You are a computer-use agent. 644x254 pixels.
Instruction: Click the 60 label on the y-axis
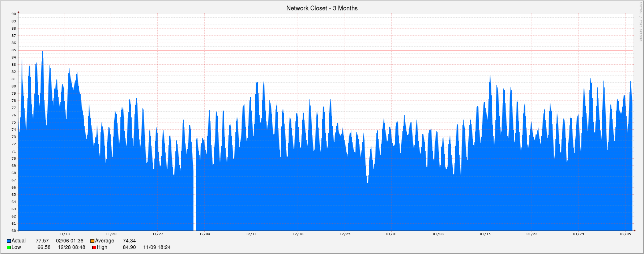14,231
